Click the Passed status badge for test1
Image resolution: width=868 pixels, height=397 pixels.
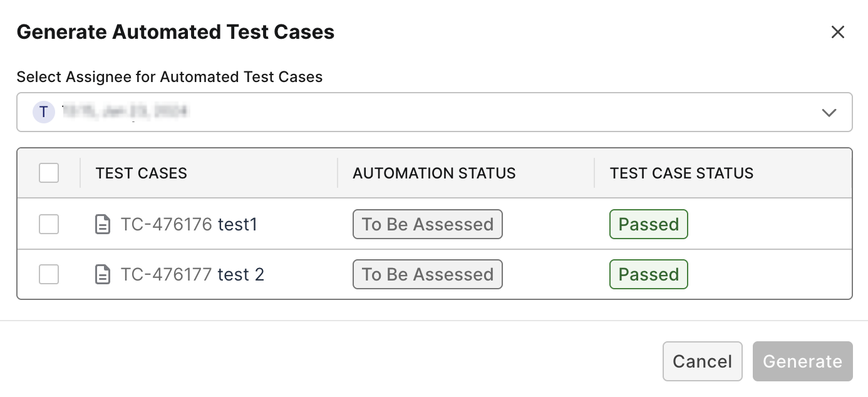coord(649,224)
